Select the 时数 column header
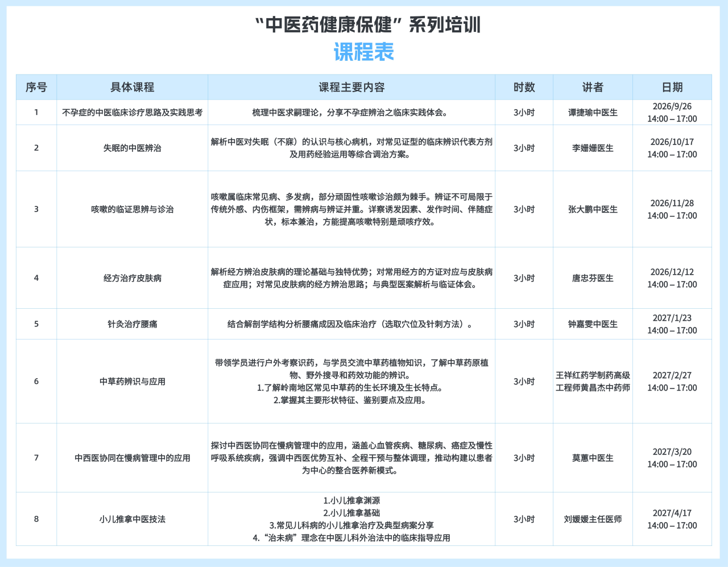Image resolution: width=728 pixels, height=567 pixels. [x=524, y=87]
